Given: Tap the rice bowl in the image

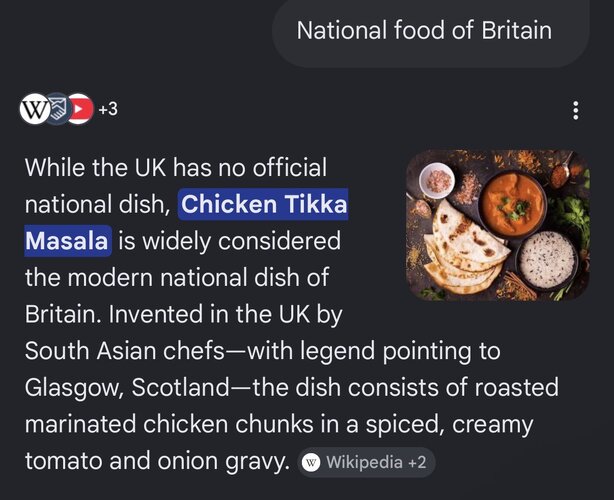Looking at the screenshot, I should pos(547,260).
